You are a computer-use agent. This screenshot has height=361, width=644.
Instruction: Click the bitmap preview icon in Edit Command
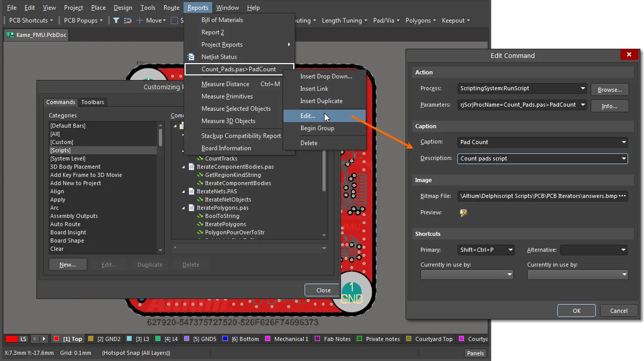coord(463,212)
